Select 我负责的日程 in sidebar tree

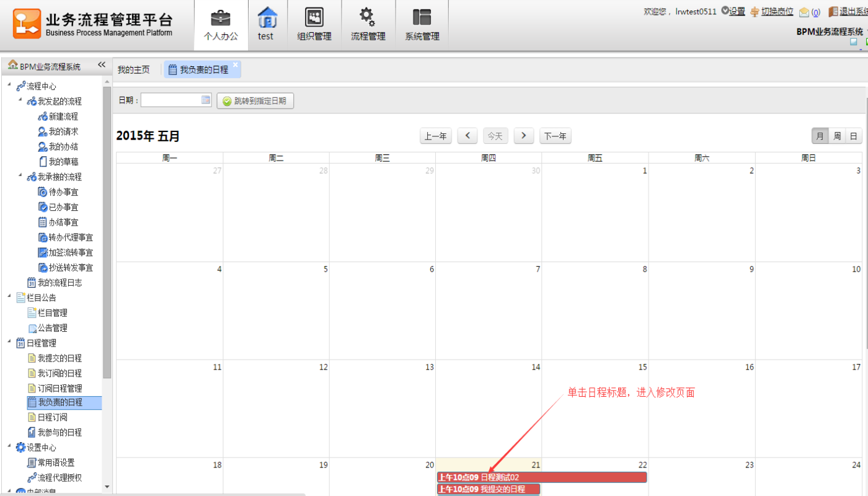(64, 403)
